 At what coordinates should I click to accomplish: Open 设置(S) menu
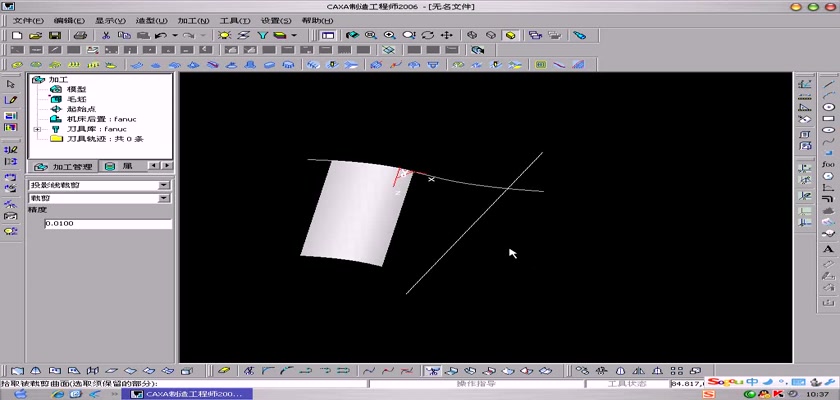pyautogui.click(x=276, y=20)
